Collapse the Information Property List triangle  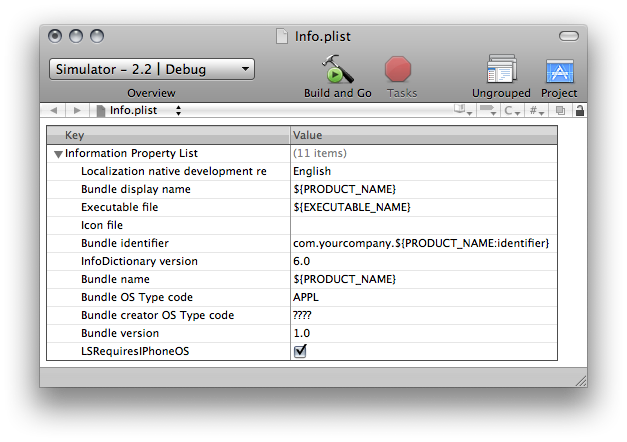point(58,154)
